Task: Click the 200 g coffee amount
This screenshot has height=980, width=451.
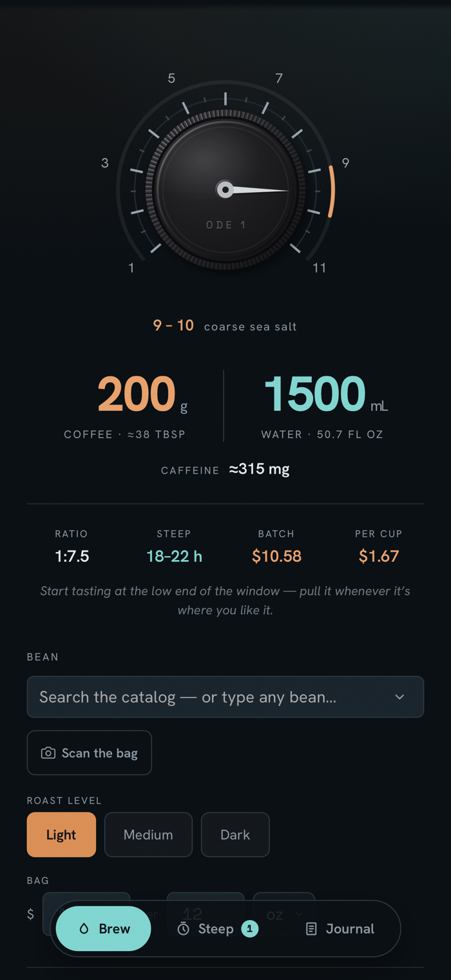Action: pos(142,394)
